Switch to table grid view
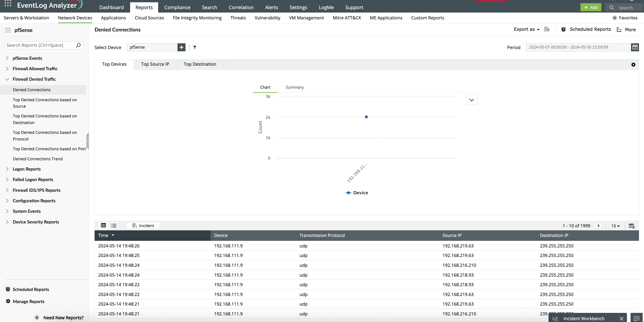This screenshot has height=322, width=644. pyautogui.click(x=103, y=226)
